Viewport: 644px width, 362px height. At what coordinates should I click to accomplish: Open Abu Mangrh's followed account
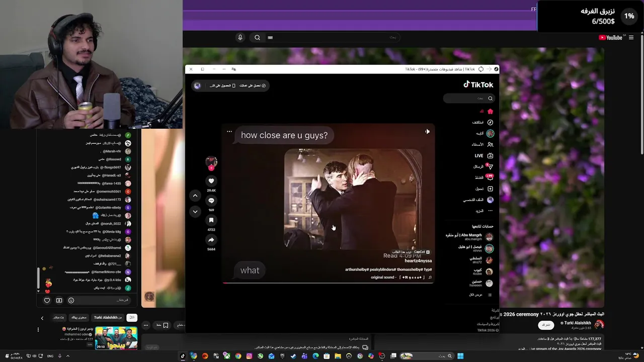[x=469, y=236]
